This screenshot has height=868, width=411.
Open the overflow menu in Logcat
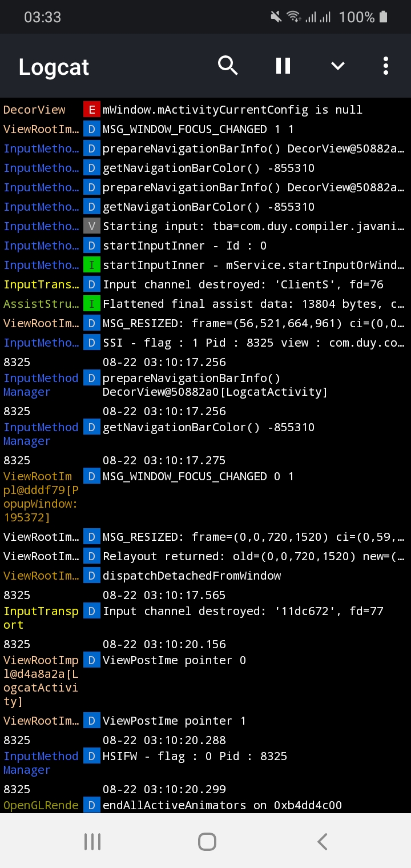pos(385,66)
